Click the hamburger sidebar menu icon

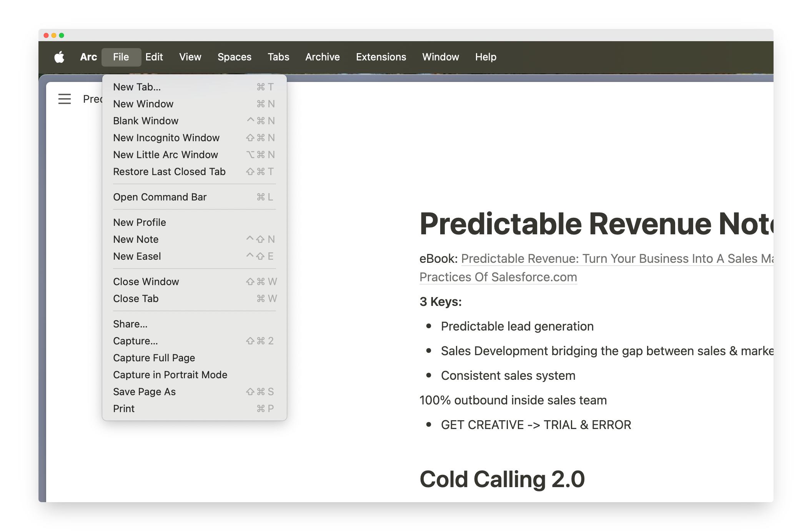coord(65,99)
